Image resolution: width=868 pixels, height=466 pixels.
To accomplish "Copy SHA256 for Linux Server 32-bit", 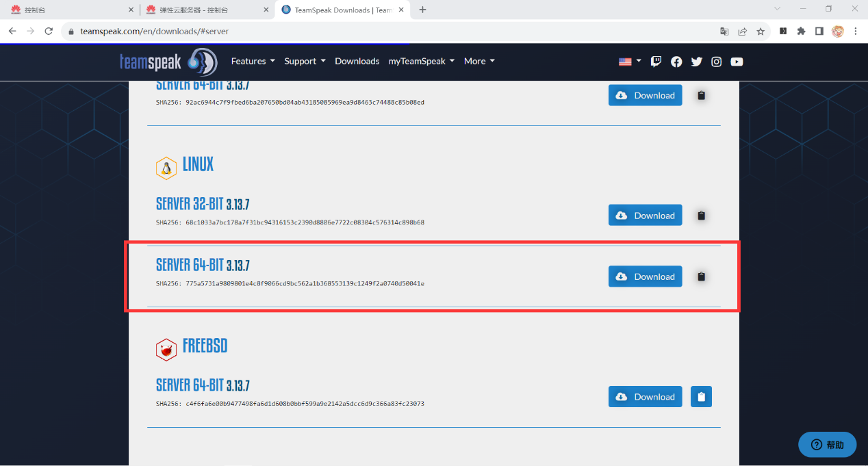I will click(701, 216).
